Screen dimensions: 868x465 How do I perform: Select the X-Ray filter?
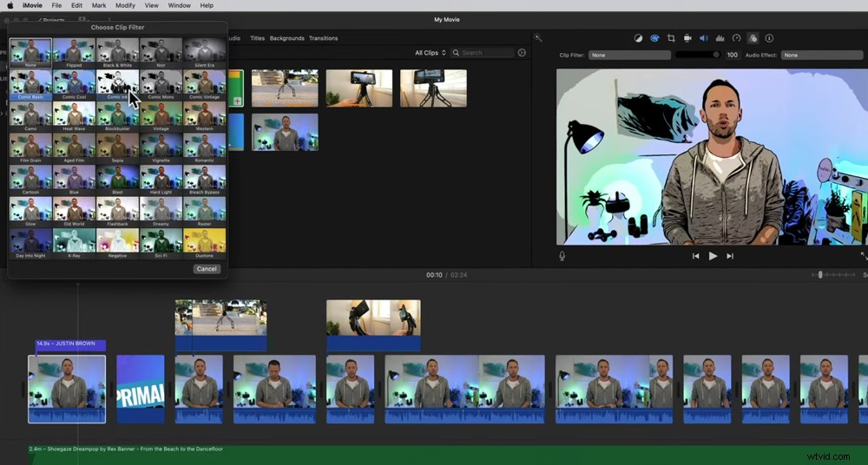point(74,244)
